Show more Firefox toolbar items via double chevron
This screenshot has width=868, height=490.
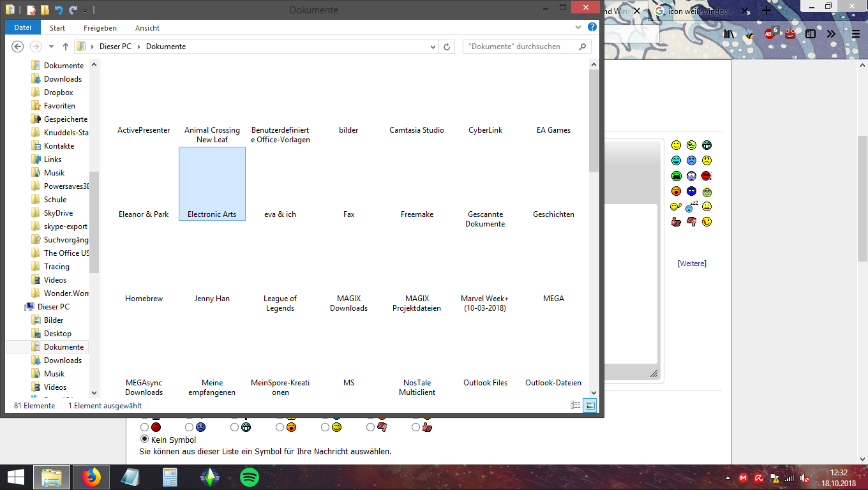point(831,34)
